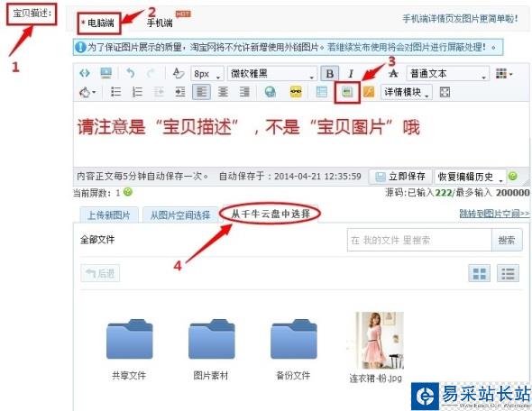
Task: Increase indent of the paragraph
Action: point(179,92)
